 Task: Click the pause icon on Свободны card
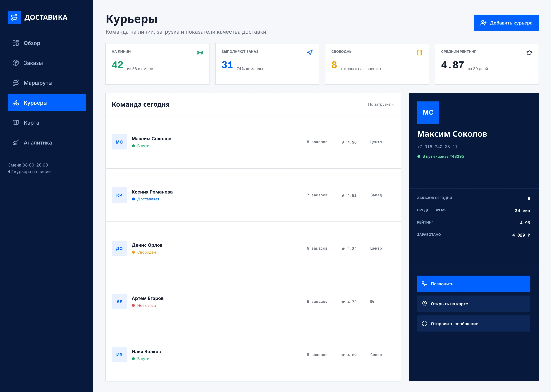coord(420,53)
